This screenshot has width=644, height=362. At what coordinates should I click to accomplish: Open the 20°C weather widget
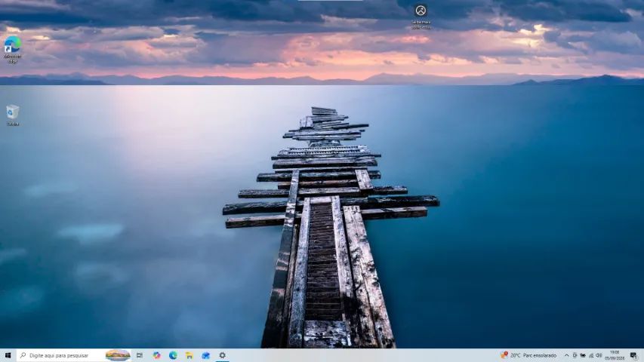528,355
